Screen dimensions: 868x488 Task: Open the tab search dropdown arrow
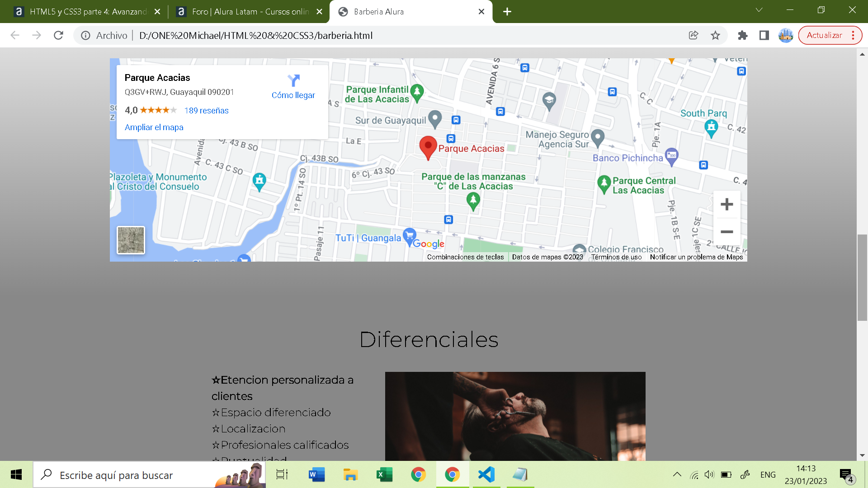pos(759,10)
